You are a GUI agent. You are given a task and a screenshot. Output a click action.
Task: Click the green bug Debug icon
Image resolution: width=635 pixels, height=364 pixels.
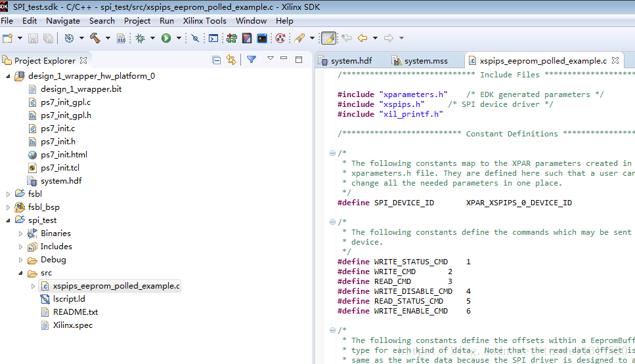140,38
